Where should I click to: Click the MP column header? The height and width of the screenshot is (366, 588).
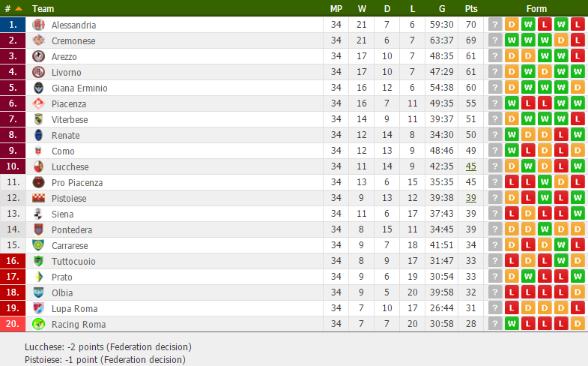336,9
